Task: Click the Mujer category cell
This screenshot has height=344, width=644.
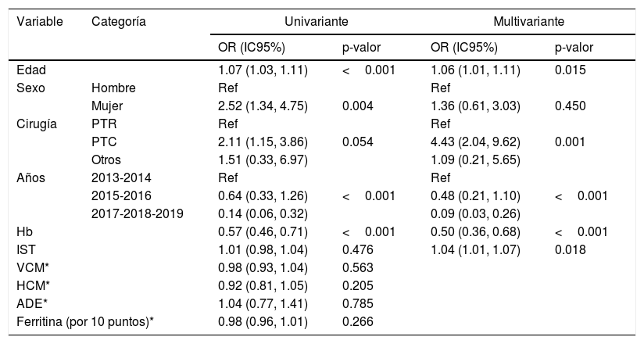Action: pos(106,106)
